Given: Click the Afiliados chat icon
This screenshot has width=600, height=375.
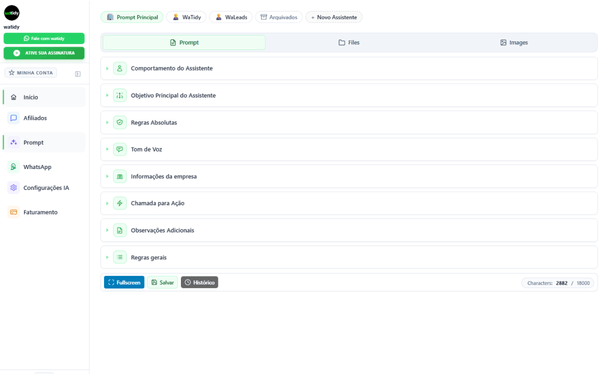Looking at the screenshot, I should coord(13,118).
